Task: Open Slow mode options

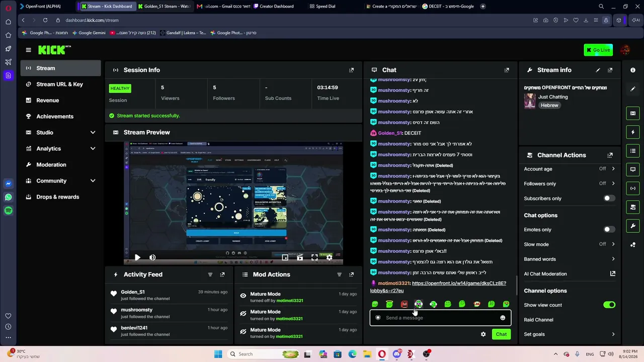Action: click(569, 244)
